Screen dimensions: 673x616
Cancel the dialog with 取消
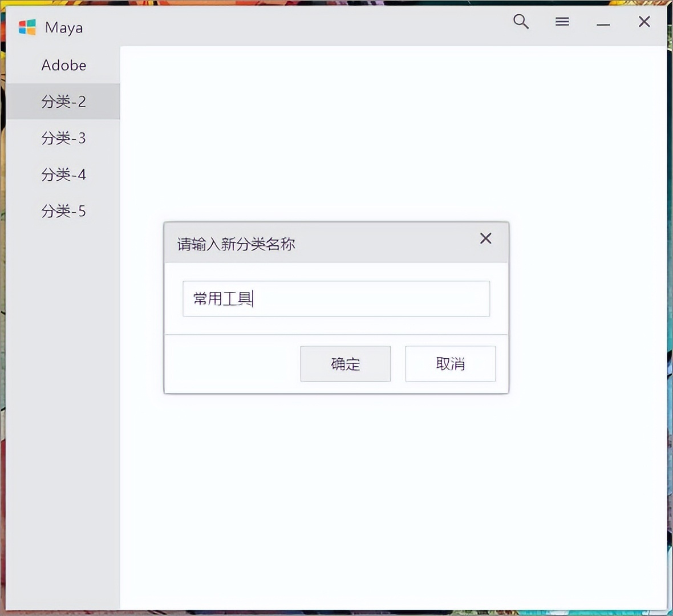tap(450, 363)
